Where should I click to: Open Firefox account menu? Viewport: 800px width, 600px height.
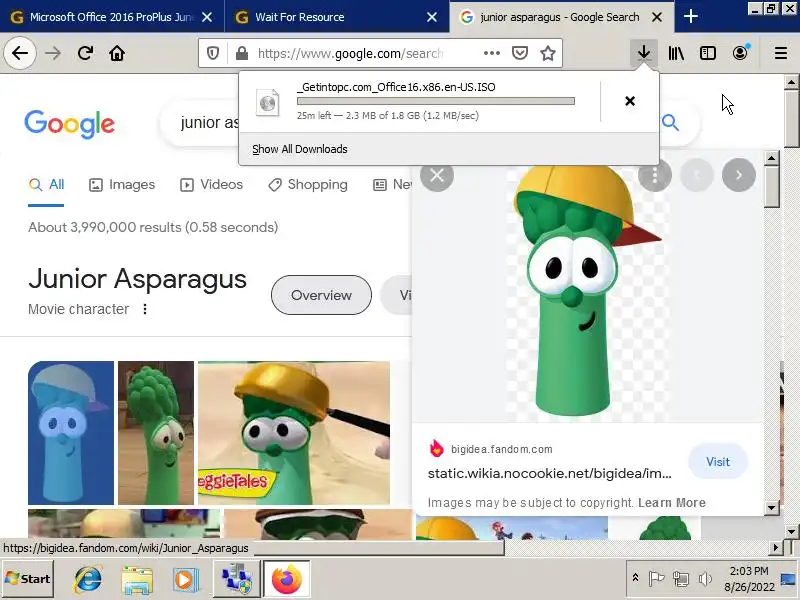(740, 53)
